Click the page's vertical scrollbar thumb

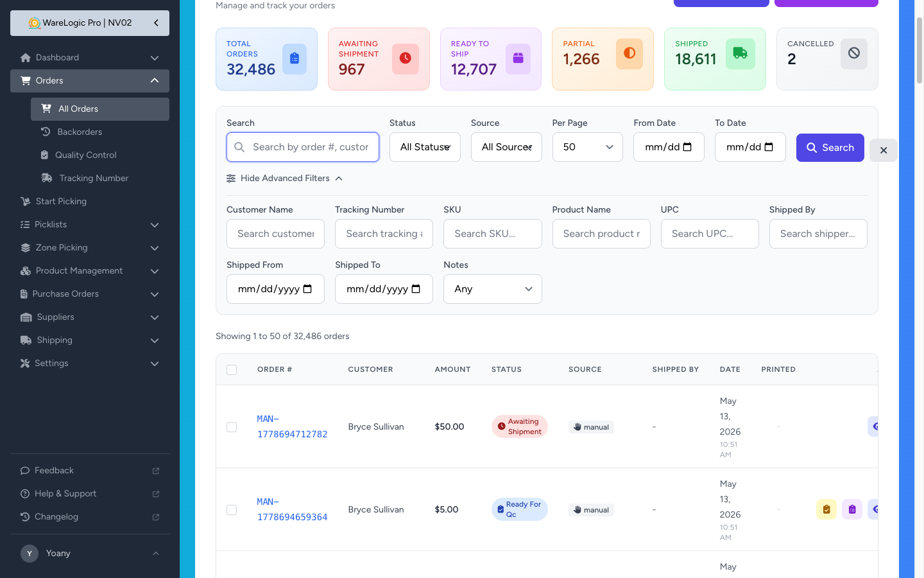click(920, 50)
